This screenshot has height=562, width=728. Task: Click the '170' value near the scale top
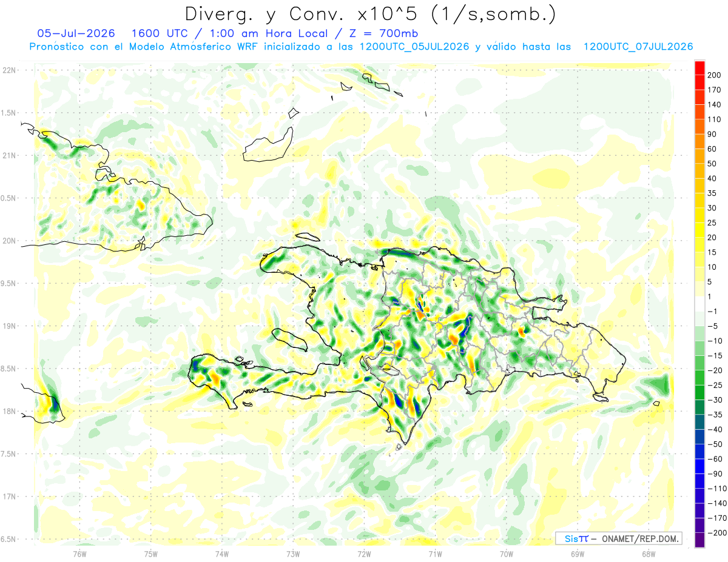click(713, 90)
